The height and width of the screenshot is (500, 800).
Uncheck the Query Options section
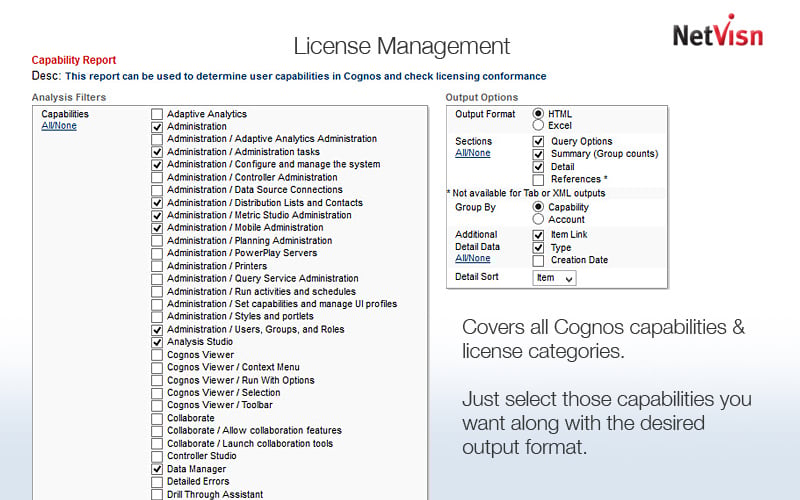[539, 142]
